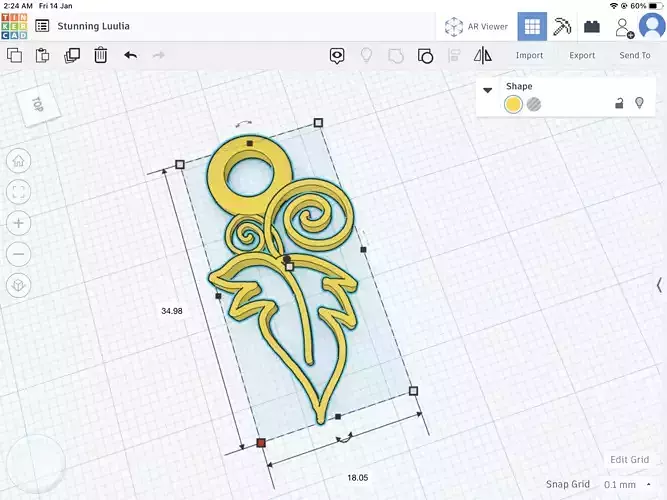
Task: Click the Duplicate and repeat icon
Action: [x=72, y=55]
